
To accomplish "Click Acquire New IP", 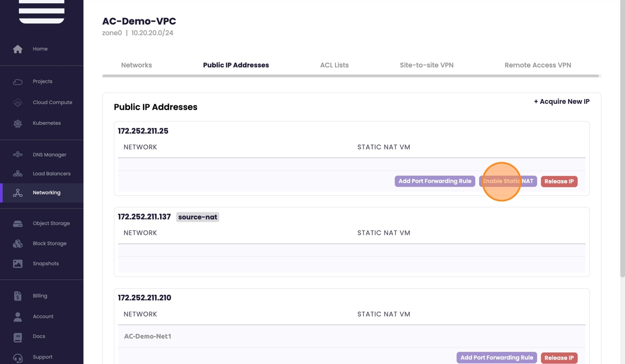I will pos(561,101).
